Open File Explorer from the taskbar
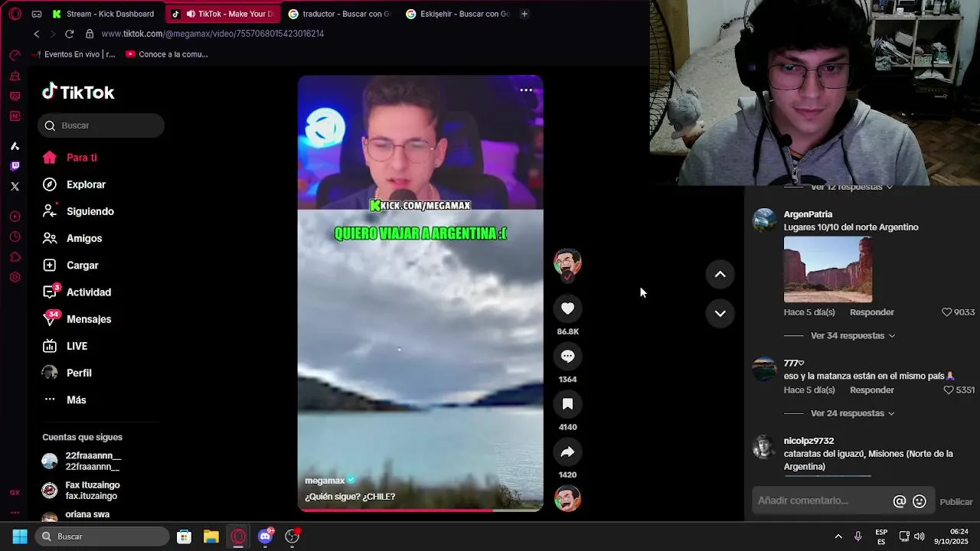The width and height of the screenshot is (980, 551). tap(211, 536)
